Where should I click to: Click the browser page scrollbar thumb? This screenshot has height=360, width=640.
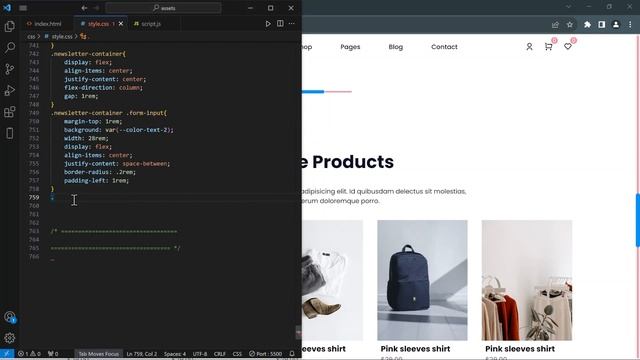pos(638,220)
